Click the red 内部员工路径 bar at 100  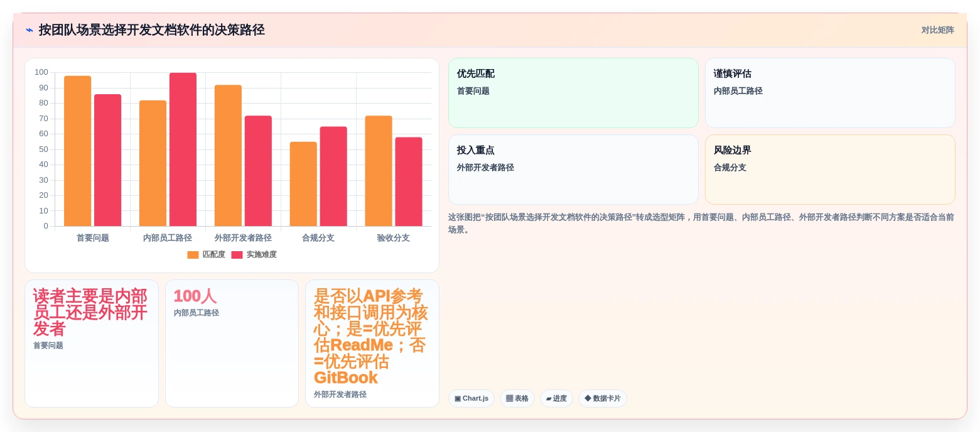coord(183,149)
